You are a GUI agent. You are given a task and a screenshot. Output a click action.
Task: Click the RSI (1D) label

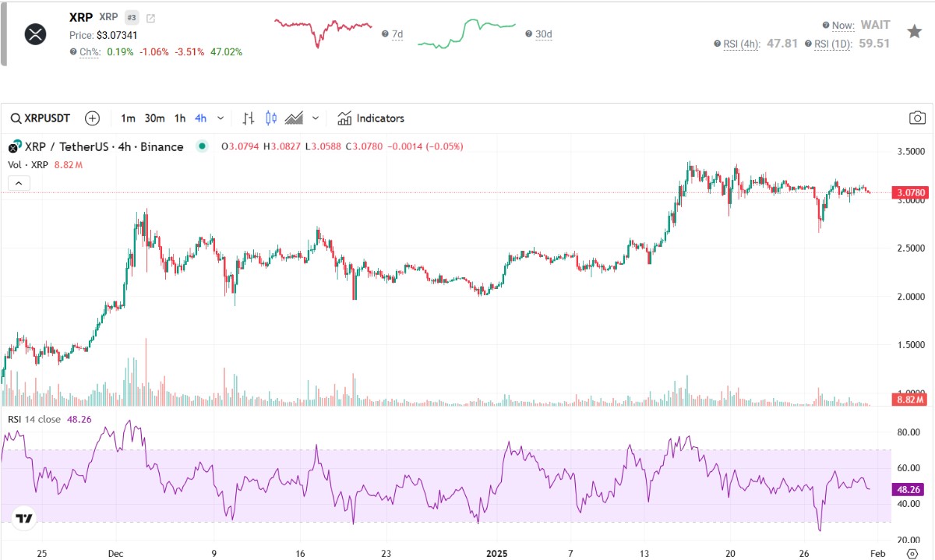pos(834,44)
